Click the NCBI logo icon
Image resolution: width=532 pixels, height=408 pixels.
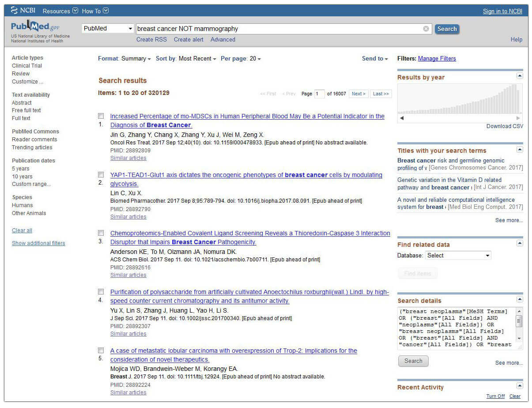tap(14, 10)
